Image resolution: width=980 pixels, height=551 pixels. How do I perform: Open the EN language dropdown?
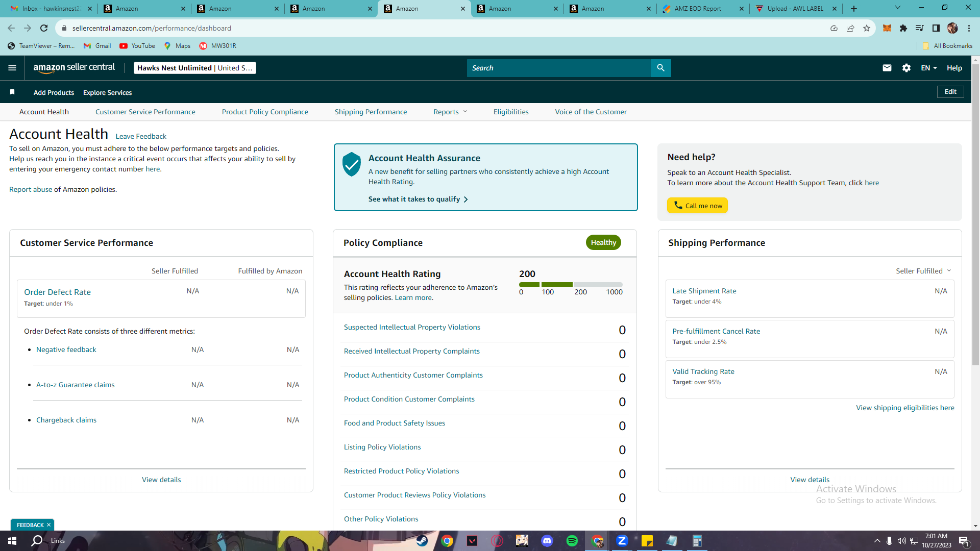(929, 68)
